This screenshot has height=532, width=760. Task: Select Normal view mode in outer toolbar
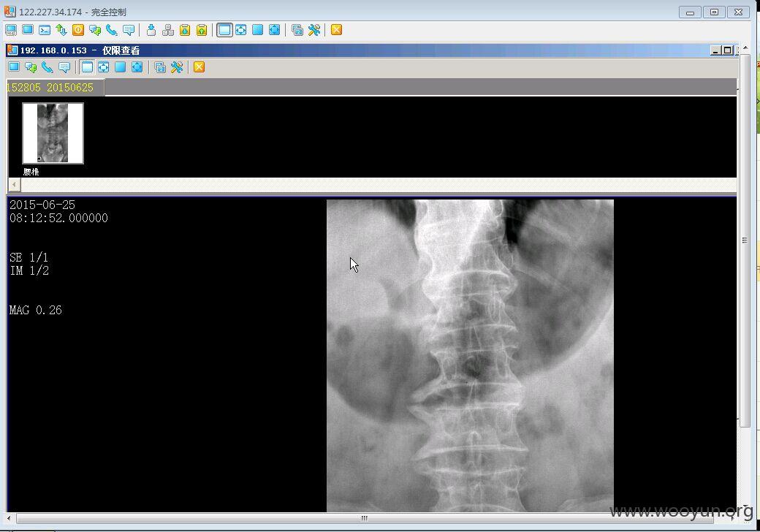coord(224,30)
